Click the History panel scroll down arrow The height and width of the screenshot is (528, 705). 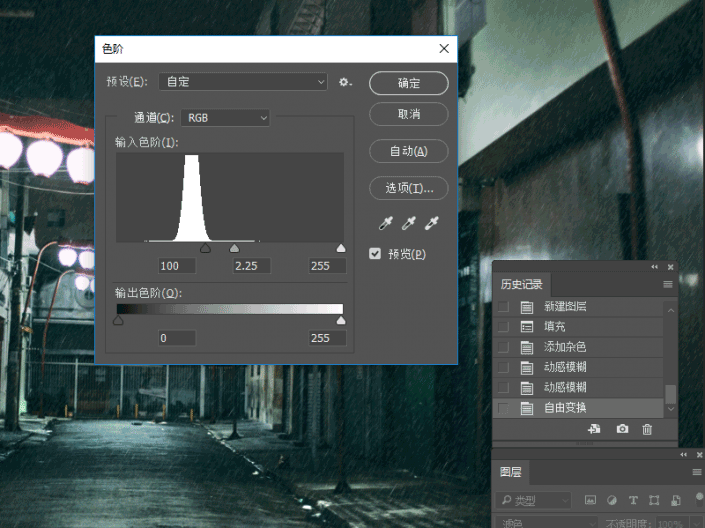[671, 409]
